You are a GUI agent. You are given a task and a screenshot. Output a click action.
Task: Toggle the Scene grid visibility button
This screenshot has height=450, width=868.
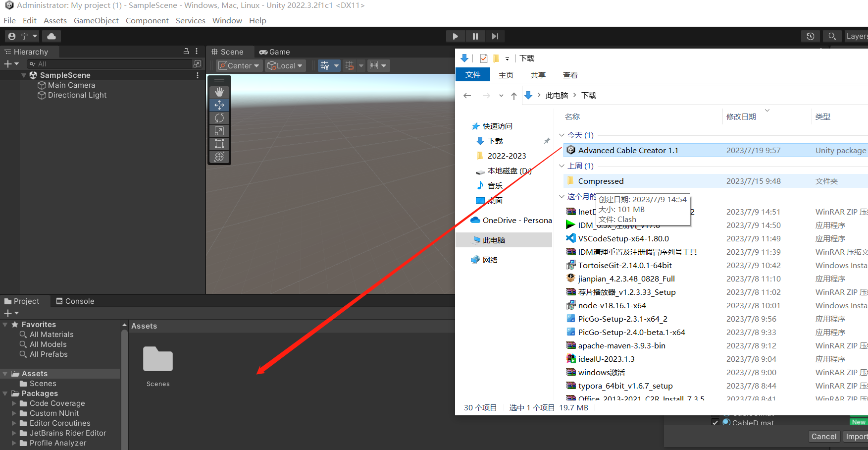coord(325,65)
